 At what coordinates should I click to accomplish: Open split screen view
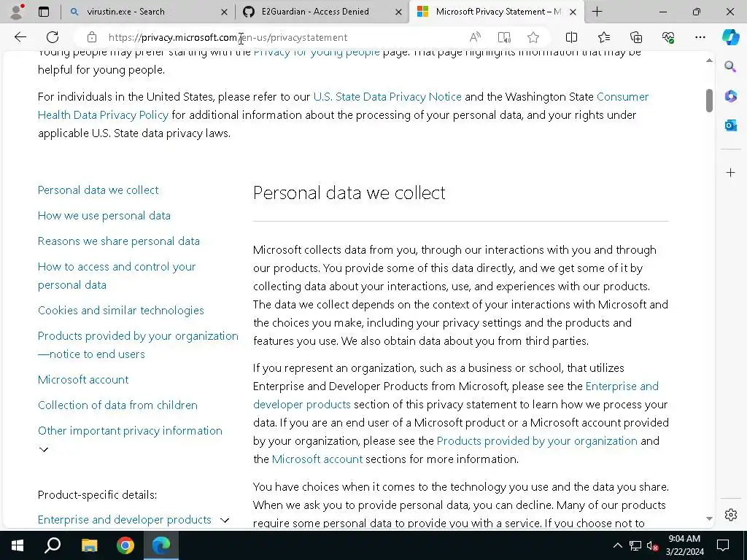point(571,37)
